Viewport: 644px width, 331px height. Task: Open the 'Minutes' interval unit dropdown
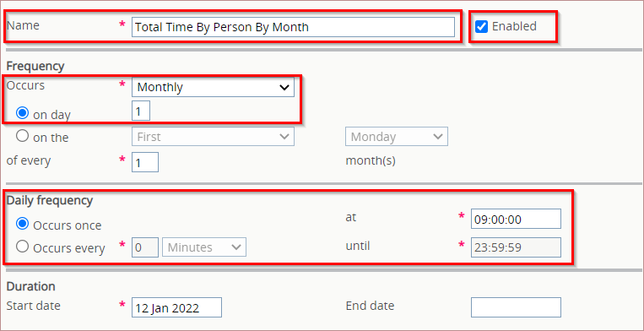204,247
